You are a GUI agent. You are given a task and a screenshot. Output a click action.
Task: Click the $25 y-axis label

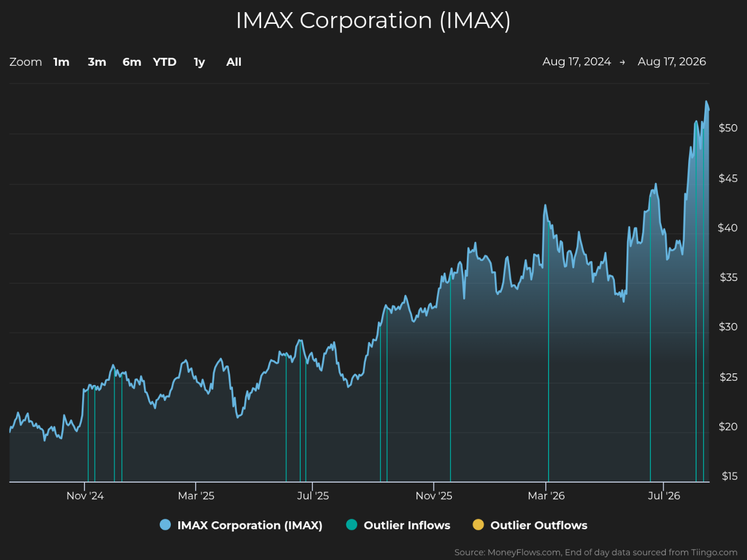(x=728, y=377)
